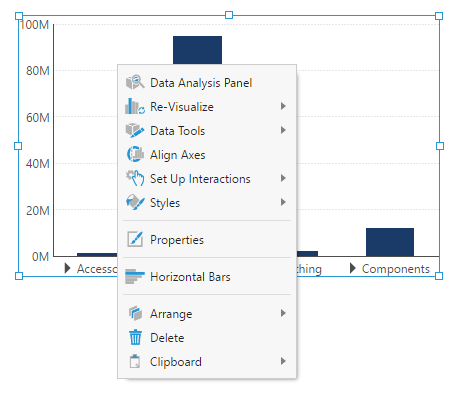
Task: Expand the Accessories category triangle
Action: pyautogui.click(x=67, y=268)
